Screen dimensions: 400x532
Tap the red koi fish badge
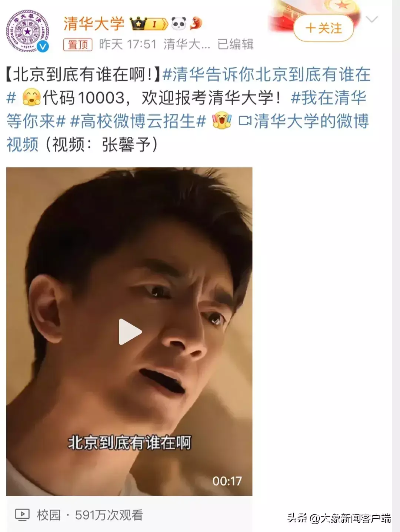pos(196,24)
